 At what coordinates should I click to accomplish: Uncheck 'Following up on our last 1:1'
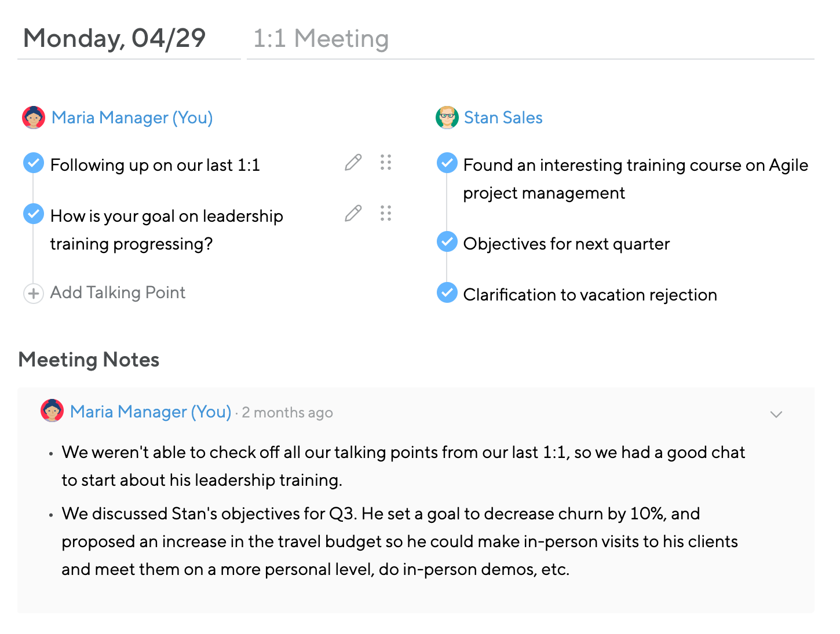[x=34, y=163]
